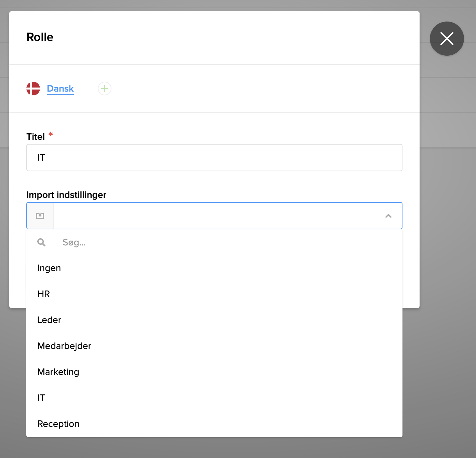Choose the Marketing option
Screen dimensions: 476x458
coord(58,372)
